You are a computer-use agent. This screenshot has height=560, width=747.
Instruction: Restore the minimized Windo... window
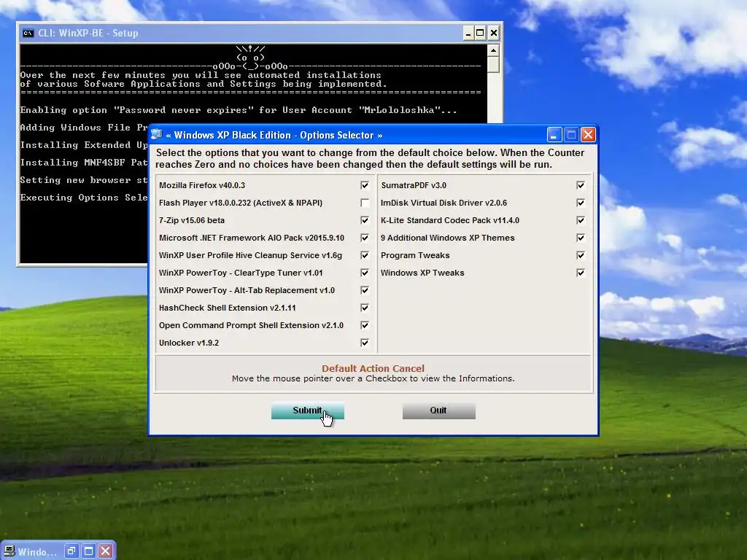[x=71, y=551]
